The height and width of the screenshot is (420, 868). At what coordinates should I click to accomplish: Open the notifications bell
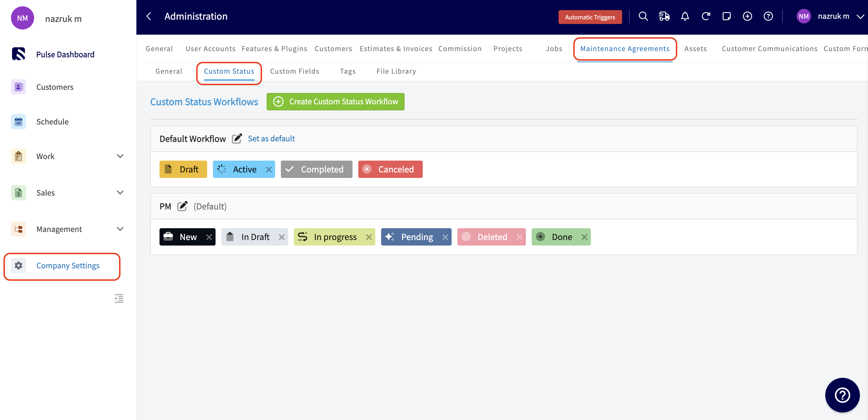[x=685, y=16]
